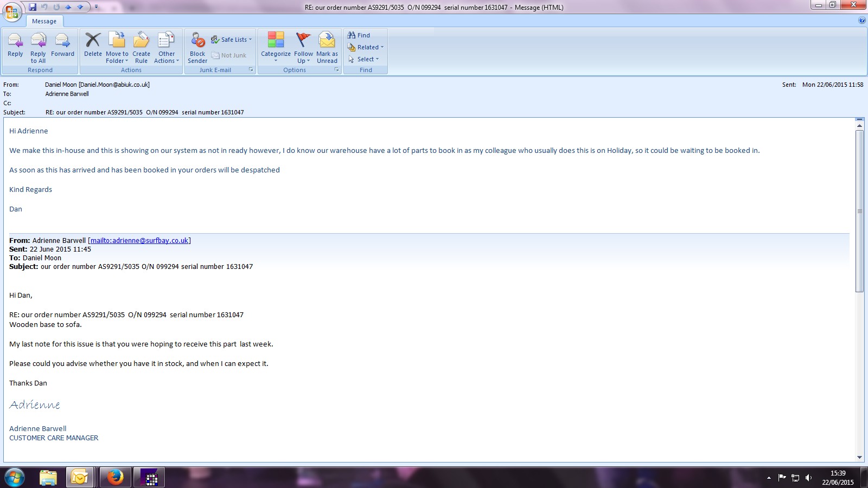Open the purple grid app on taskbar

[149, 478]
